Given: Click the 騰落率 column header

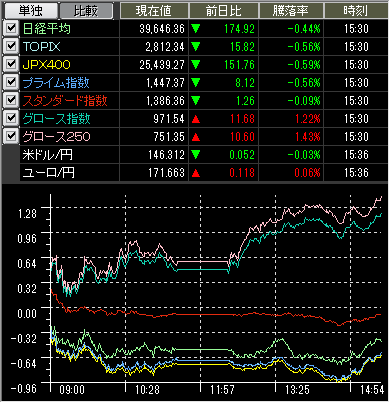Looking at the screenshot, I should click(291, 11).
